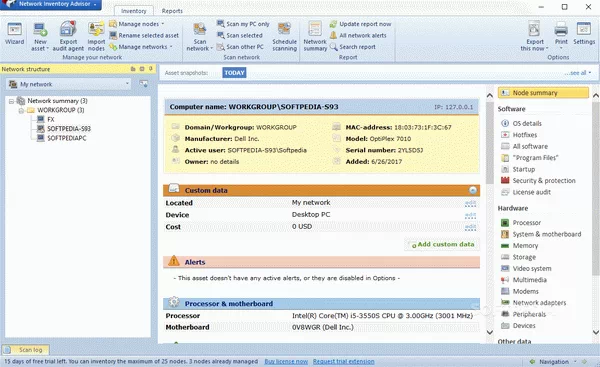600x367 pixels.
Task: Open the Modems section
Action: [x=520, y=291]
